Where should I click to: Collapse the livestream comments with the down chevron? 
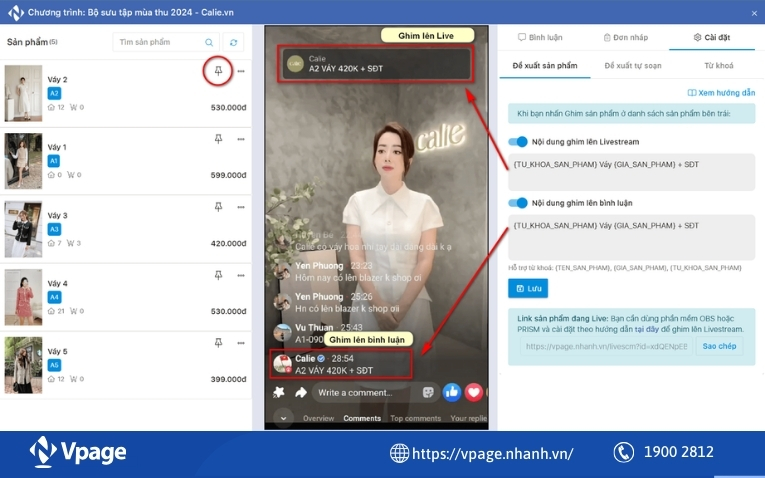[x=283, y=418]
